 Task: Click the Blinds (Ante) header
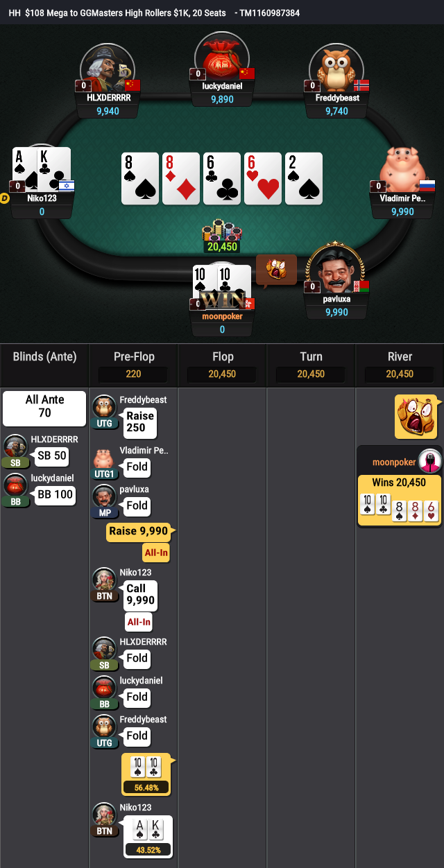click(44, 357)
